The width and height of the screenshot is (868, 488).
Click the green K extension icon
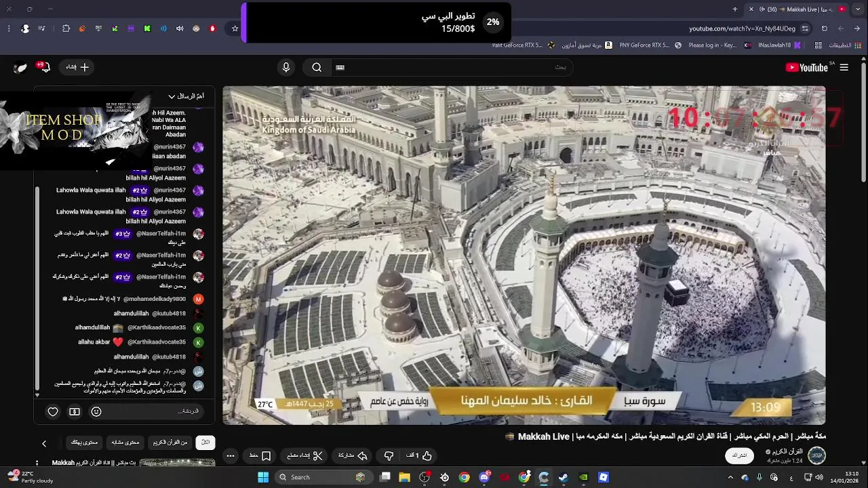[x=147, y=28]
